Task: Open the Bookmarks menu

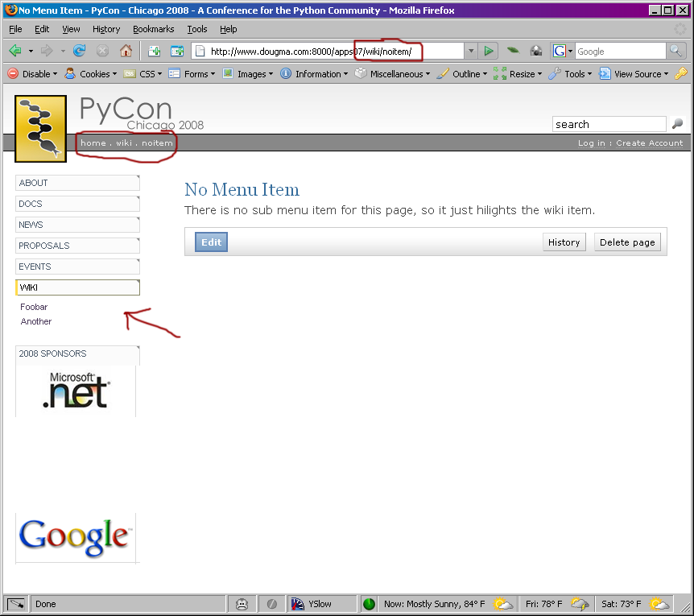Action: [x=153, y=29]
